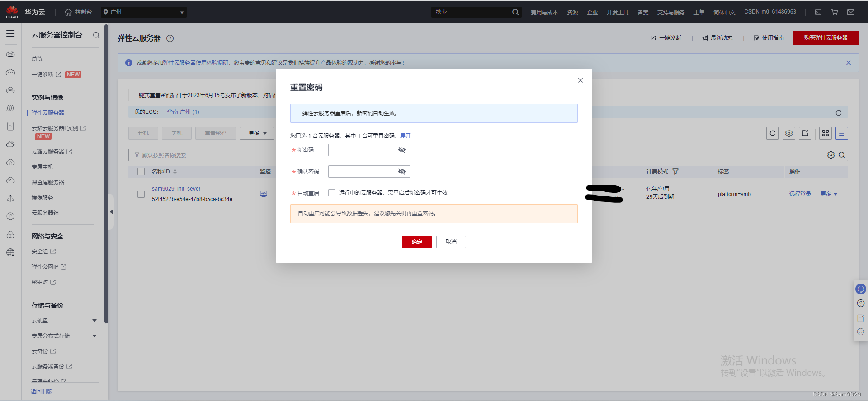
Task: Sort by the 名称/ID column arrows
Action: point(175,172)
